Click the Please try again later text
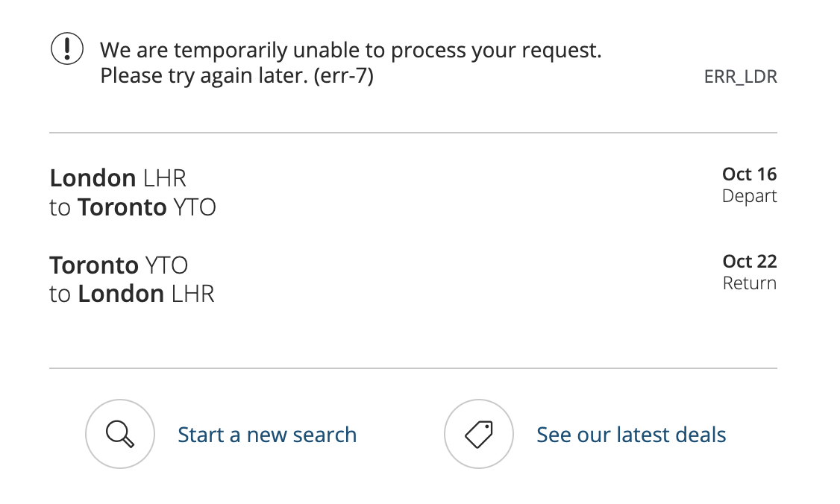The image size is (840, 504). pyautogui.click(x=203, y=76)
